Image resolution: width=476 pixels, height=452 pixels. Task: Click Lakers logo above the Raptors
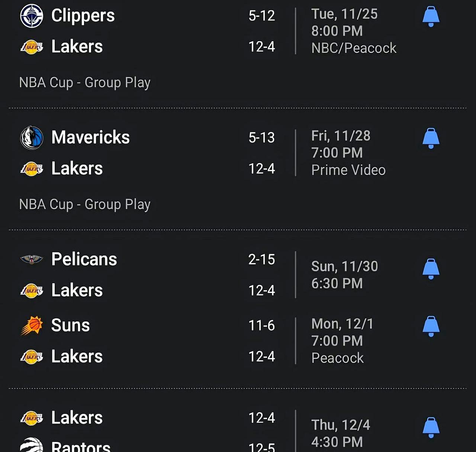click(x=32, y=418)
